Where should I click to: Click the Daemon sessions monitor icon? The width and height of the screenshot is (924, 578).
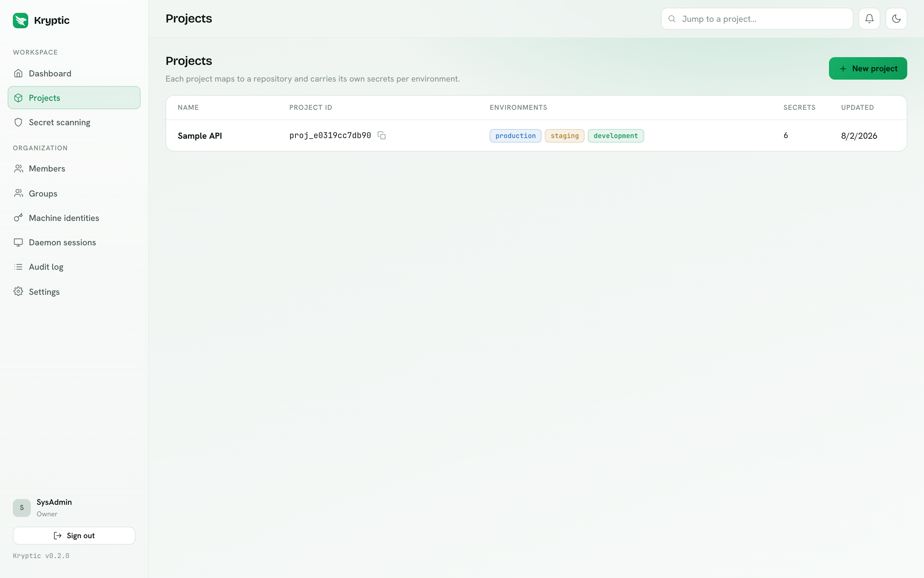18,242
